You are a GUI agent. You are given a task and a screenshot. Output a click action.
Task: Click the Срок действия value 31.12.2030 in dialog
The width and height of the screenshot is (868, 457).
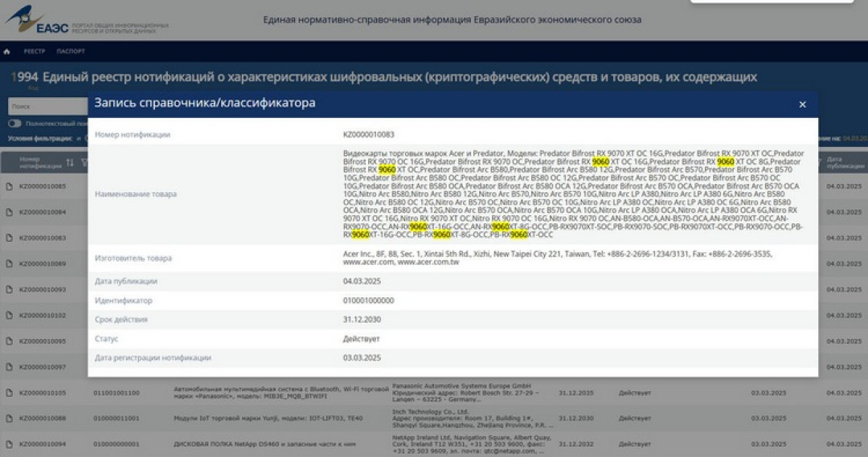pos(362,319)
